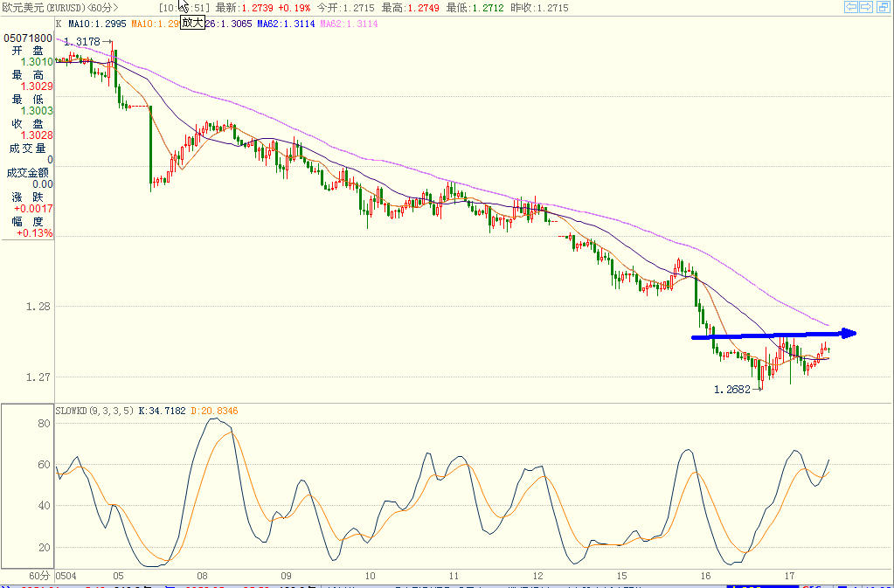This screenshot has width=894, height=588.
Task: Click the 17 date on time axis
Action: click(x=790, y=576)
